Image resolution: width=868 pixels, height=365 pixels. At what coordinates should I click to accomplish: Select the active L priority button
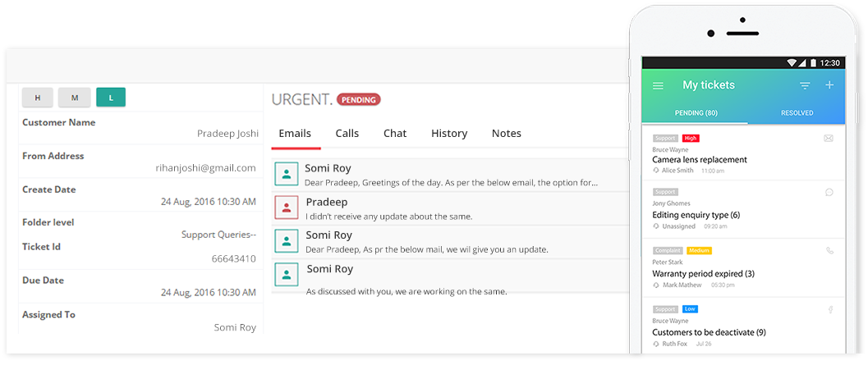[111, 98]
